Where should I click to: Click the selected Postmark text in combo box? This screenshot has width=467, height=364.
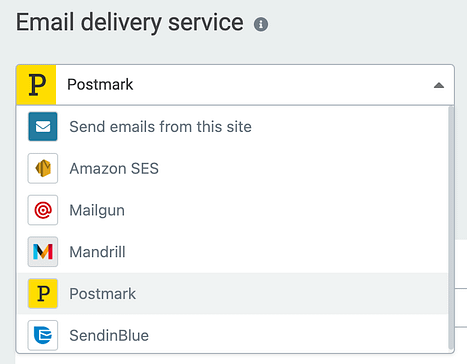[x=100, y=84]
